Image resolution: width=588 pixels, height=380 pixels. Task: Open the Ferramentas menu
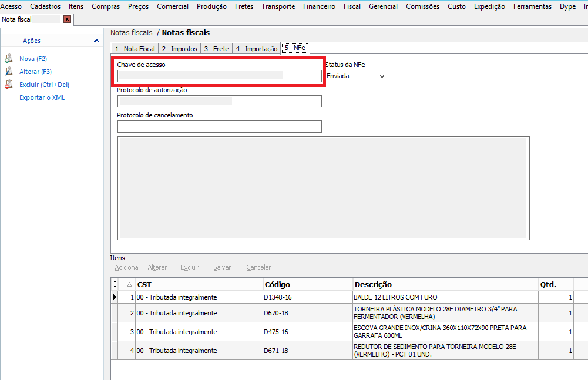(x=533, y=6)
